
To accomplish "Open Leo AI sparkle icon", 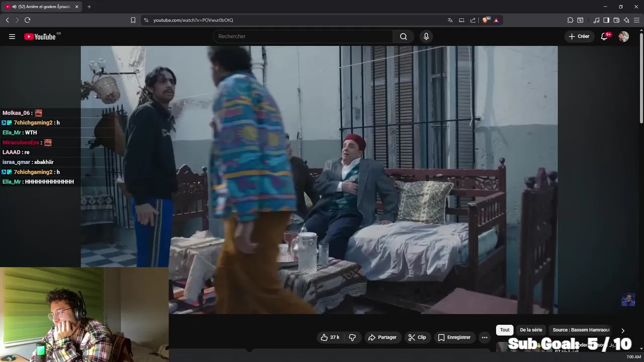I will [x=626, y=20].
